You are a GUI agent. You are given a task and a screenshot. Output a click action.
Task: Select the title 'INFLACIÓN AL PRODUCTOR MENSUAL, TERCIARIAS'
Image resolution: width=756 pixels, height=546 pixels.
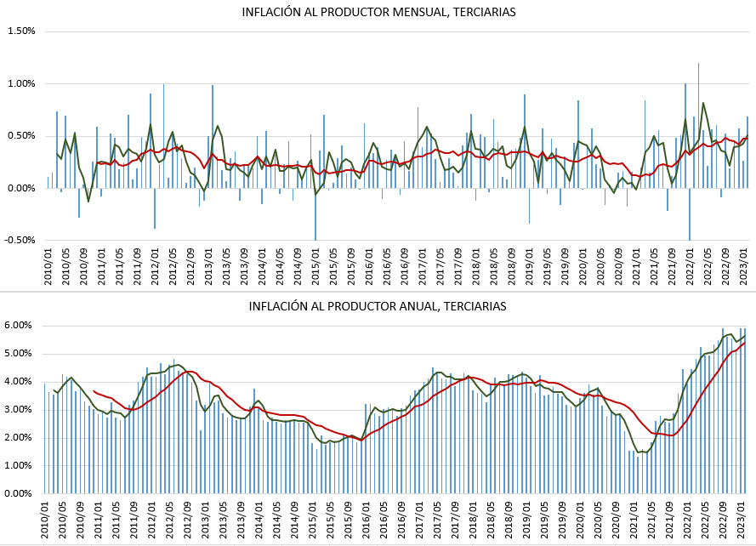[378, 12]
